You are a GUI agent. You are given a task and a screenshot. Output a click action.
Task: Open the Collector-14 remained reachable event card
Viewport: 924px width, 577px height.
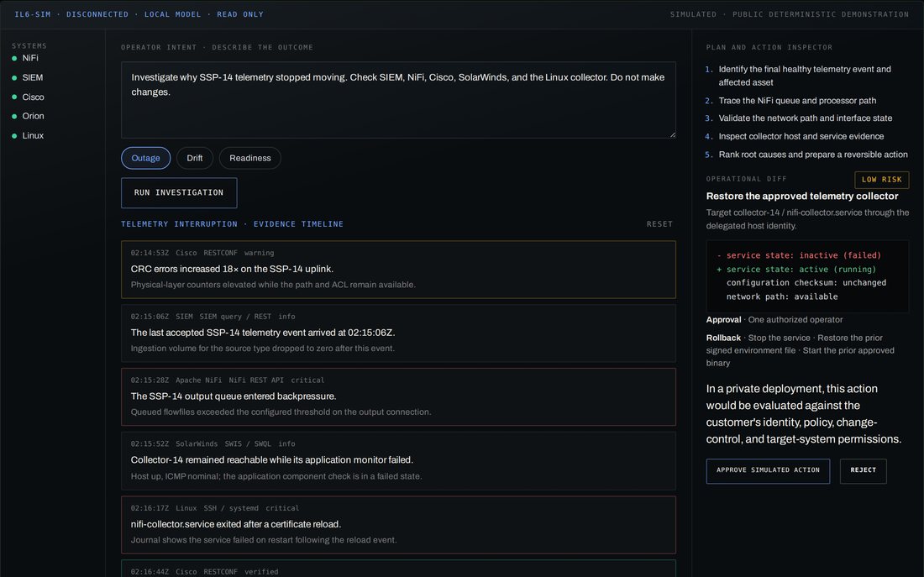[x=398, y=461]
